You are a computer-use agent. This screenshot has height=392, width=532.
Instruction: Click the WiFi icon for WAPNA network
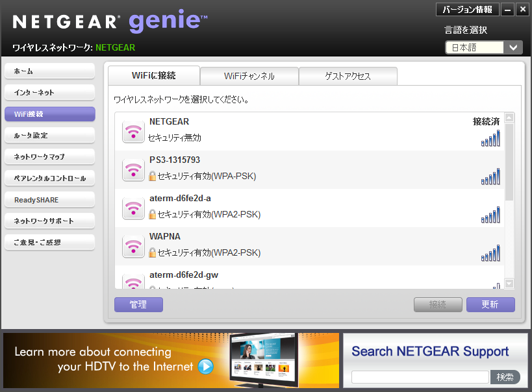(133, 247)
